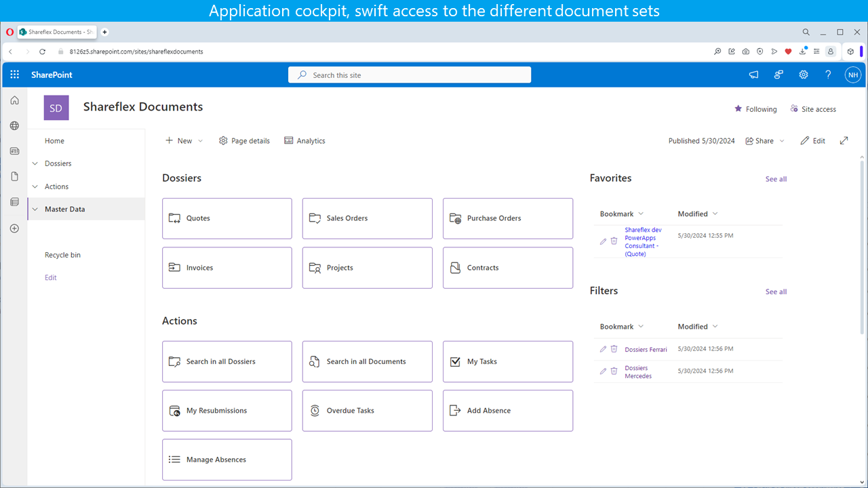The height and width of the screenshot is (488, 868).
Task: Open My files icon in app bar
Action: pos(14,176)
